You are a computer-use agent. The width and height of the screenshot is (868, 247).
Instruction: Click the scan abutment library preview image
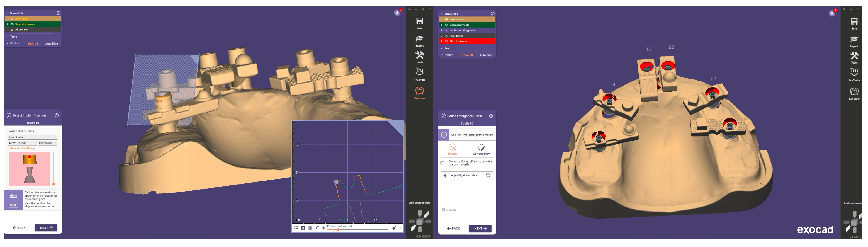tap(30, 169)
